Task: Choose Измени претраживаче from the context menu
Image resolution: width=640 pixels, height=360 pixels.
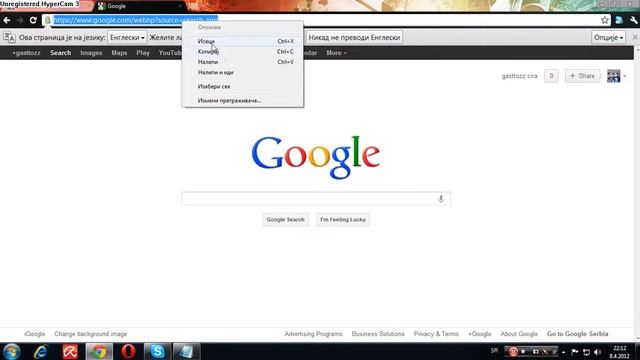Action: coord(242,100)
